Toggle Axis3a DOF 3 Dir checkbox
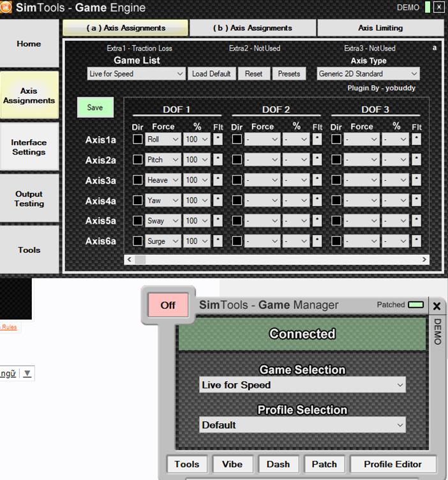 point(336,180)
